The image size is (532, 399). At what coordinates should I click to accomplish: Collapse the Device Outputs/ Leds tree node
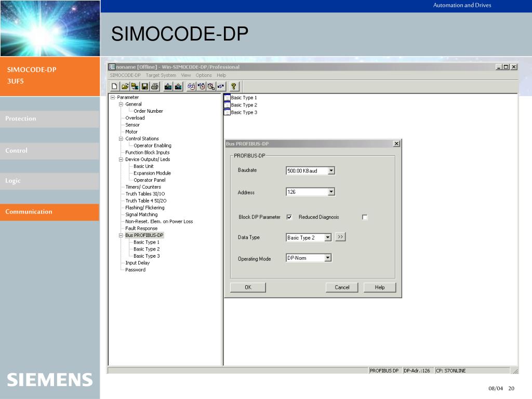121,159
